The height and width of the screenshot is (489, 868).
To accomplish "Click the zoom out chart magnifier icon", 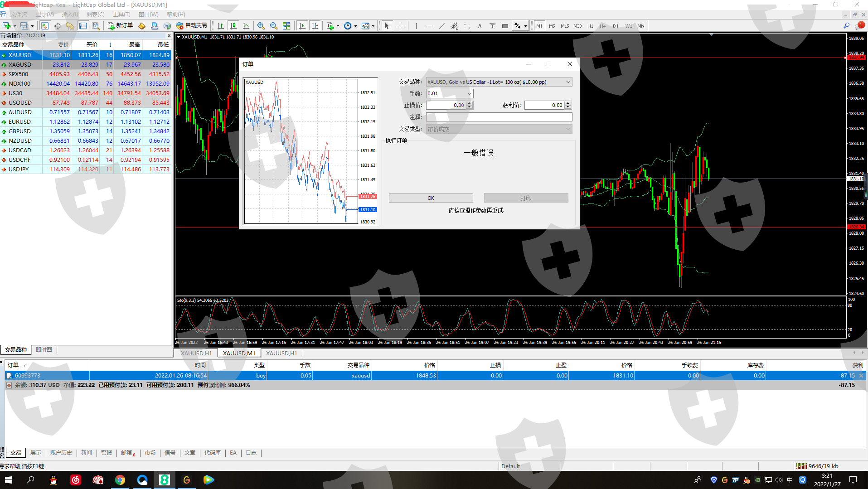I will coord(273,26).
